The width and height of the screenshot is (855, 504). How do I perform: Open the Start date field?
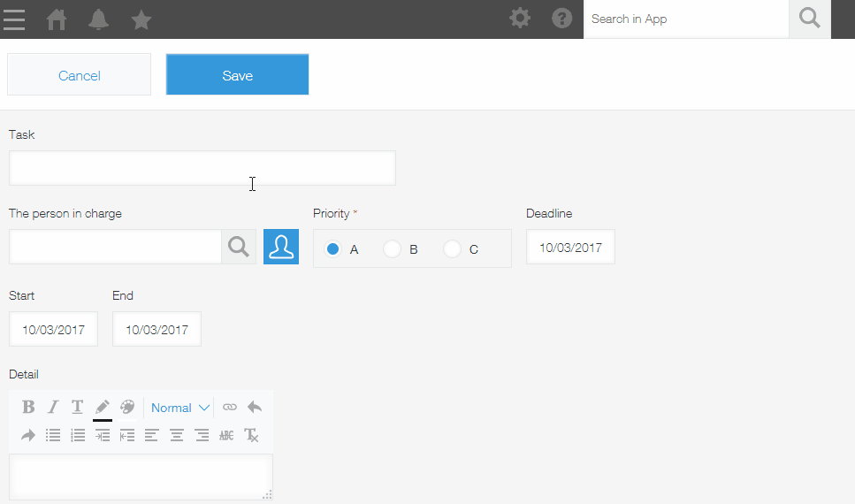click(53, 330)
